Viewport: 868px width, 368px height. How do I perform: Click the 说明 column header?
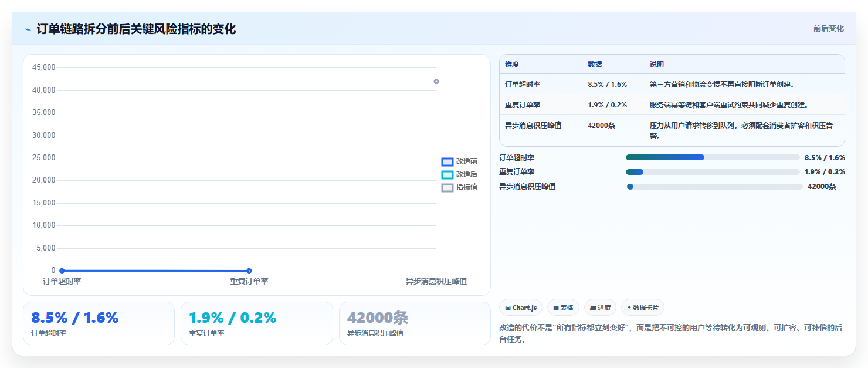point(657,65)
